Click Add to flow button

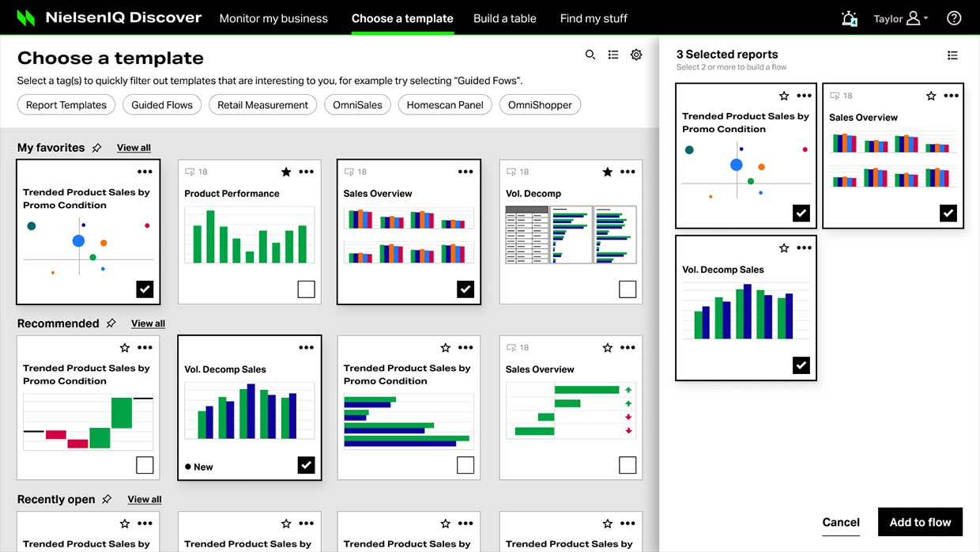(x=920, y=522)
